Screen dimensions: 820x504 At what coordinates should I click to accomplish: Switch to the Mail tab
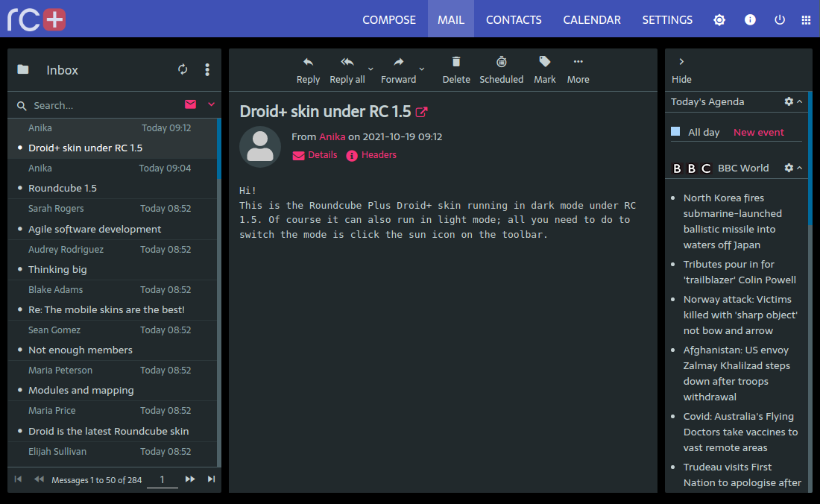451,20
